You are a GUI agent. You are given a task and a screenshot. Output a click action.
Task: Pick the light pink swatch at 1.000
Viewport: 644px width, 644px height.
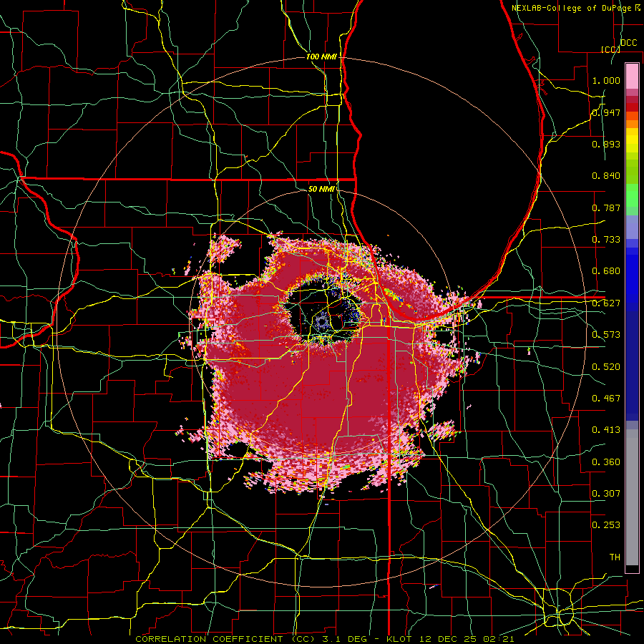click(632, 77)
